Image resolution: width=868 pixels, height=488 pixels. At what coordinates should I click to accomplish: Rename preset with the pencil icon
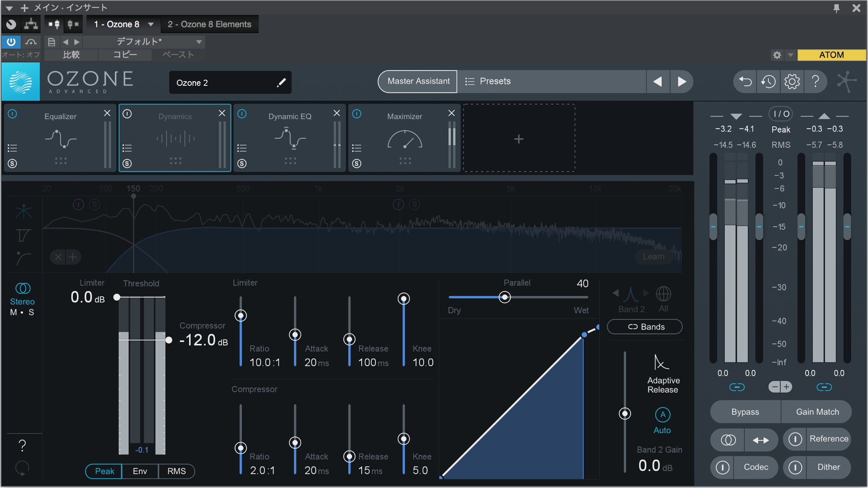281,82
